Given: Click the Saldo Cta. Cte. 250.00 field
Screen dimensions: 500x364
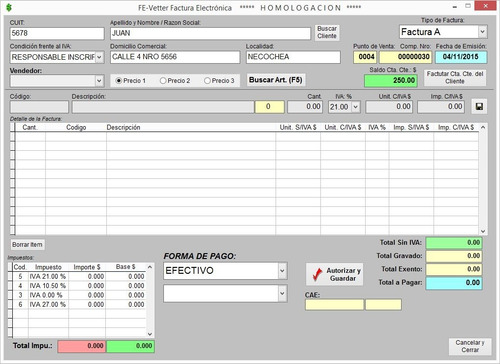Looking at the screenshot, I should click(391, 81).
